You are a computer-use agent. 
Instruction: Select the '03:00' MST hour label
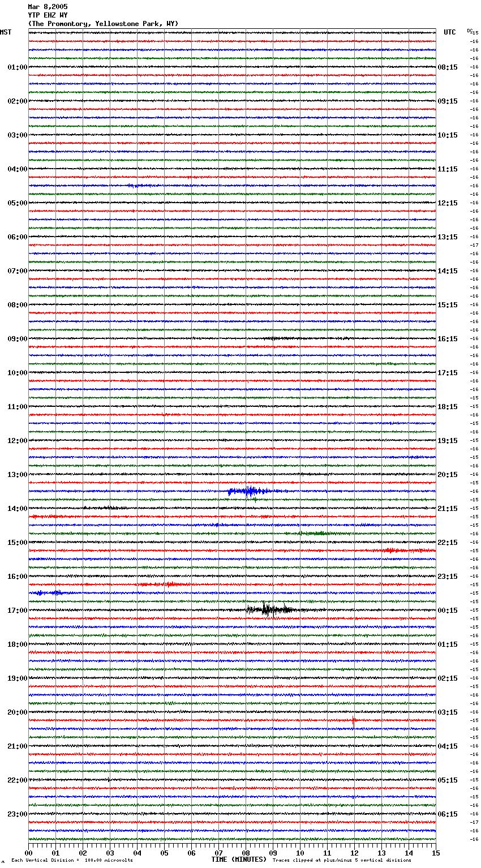18,135
